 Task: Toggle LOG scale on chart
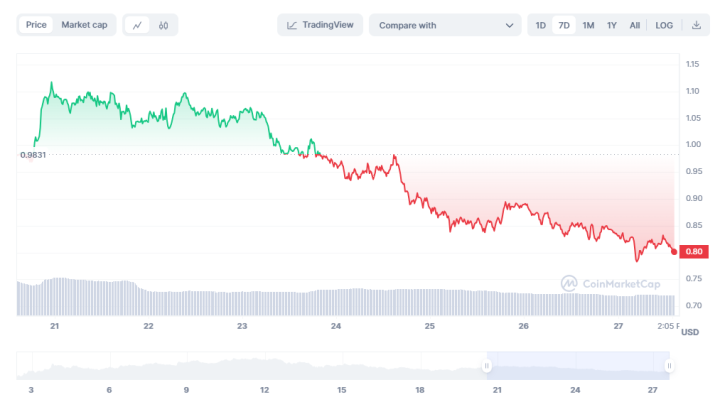(664, 25)
